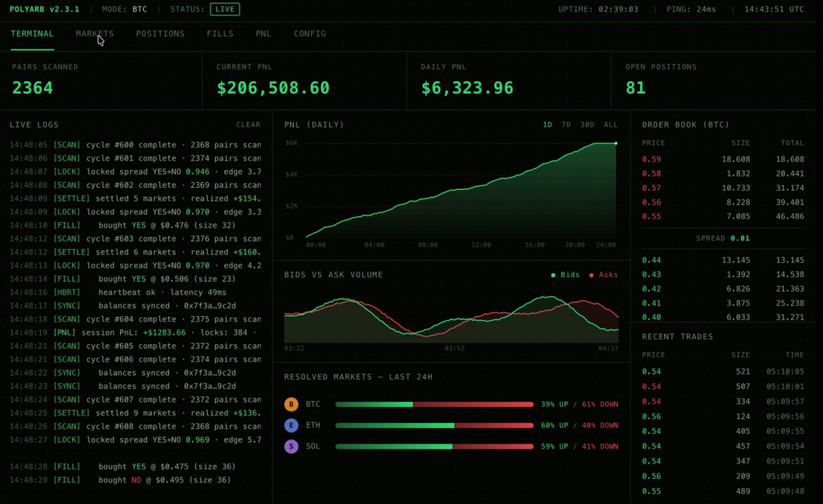The height and width of the screenshot is (504, 823).
Task: Clear the live logs
Action: coord(248,125)
